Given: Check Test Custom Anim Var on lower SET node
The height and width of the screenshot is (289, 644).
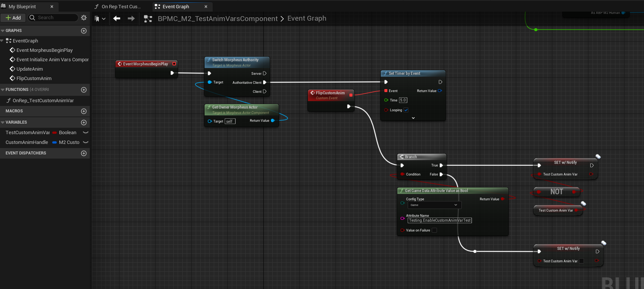Looking at the screenshot, I should pos(582,261).
